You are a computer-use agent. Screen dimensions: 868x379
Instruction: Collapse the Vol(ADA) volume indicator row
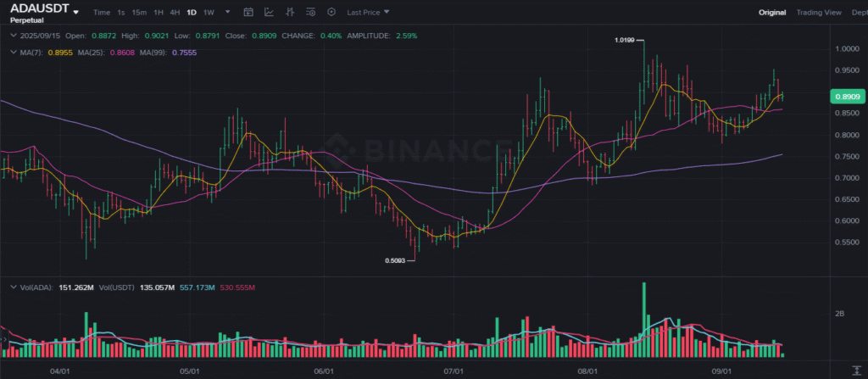coord(12,288)
